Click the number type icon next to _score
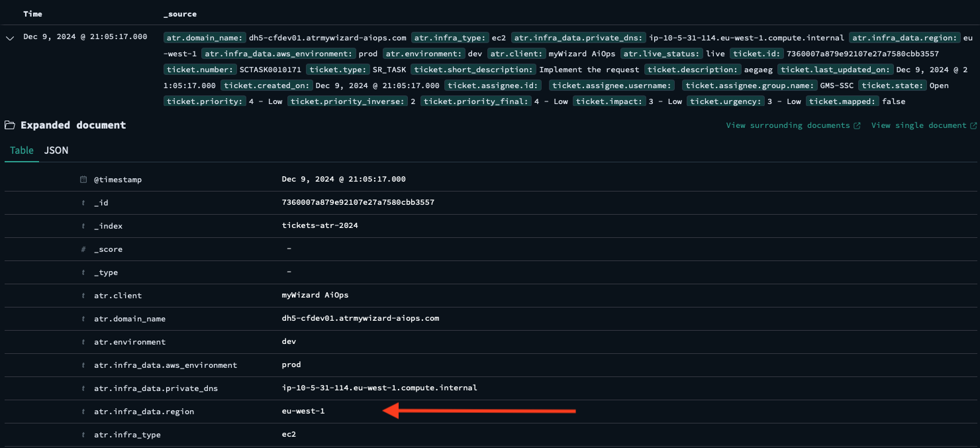Screen dimensions: 980x448 83,249
